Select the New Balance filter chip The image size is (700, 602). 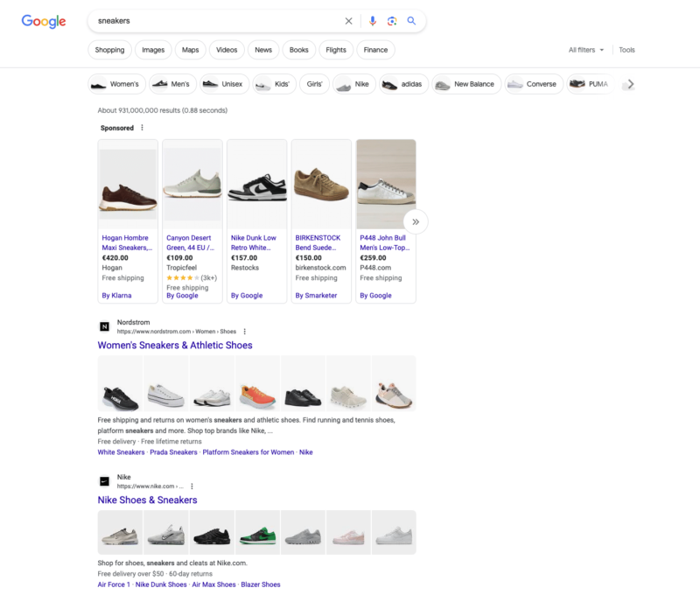[466, 84]
